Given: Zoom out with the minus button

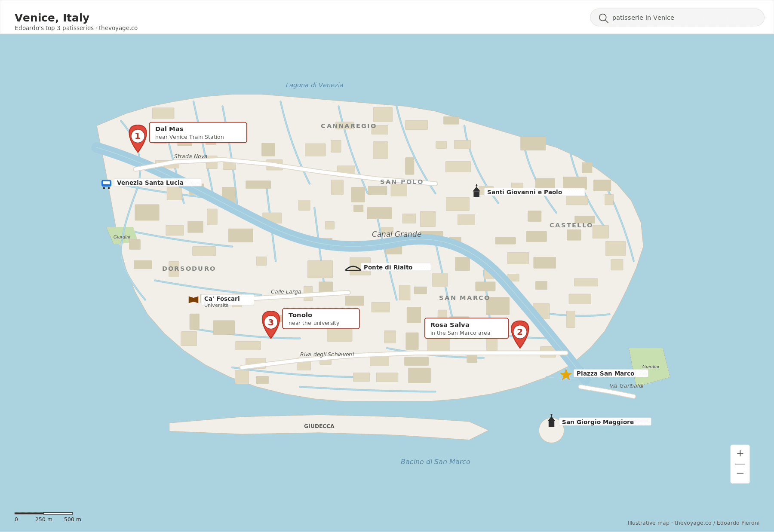Looking at the screenshot, I should point(740,473).
